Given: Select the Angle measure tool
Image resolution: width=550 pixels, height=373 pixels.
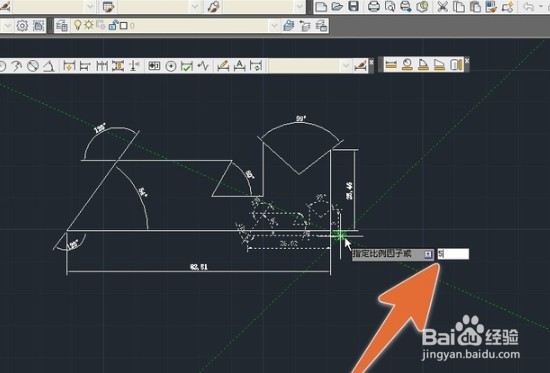Looking at the screenshot, I should tap(423, 65).
